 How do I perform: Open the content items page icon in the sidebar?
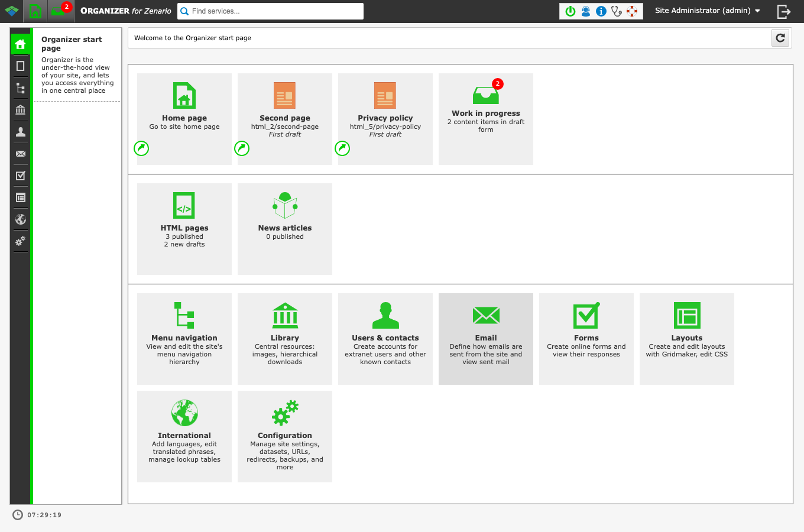[21, 66]
